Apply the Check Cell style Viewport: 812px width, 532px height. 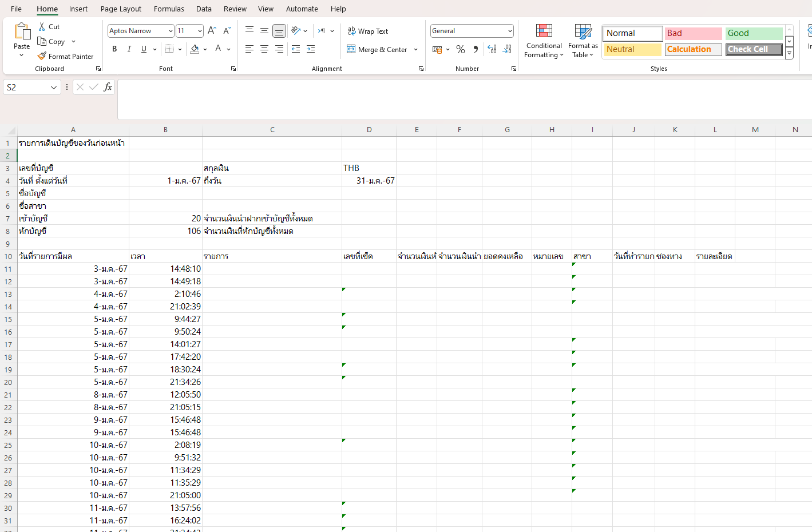pos(754,49)
